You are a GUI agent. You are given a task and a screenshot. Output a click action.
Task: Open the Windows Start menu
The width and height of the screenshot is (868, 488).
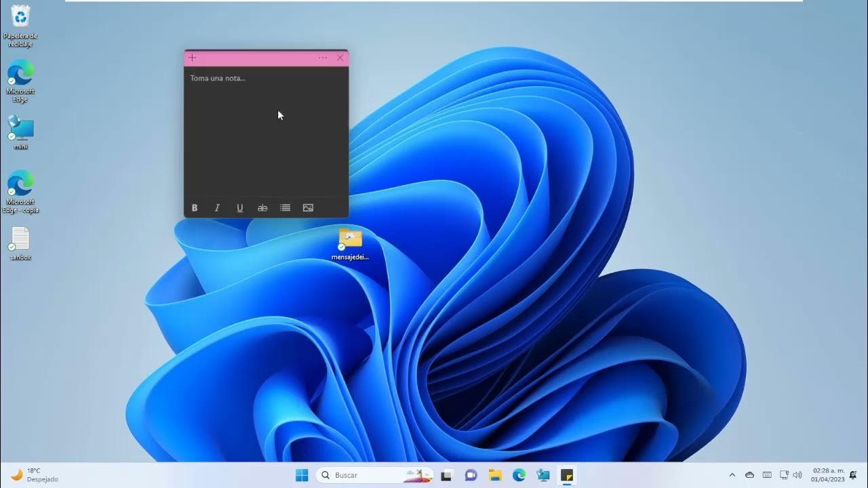click(302, 475)
